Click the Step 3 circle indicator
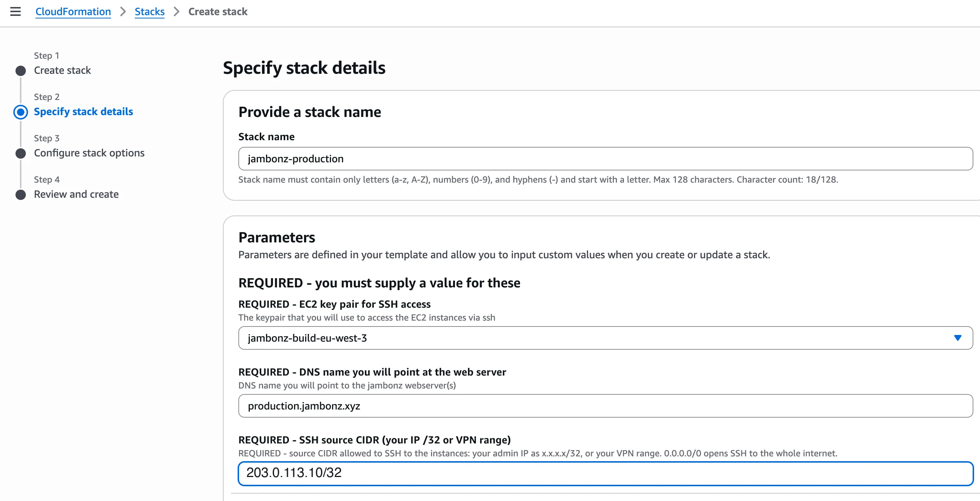The image size is (980, 501). coord(21,153)
